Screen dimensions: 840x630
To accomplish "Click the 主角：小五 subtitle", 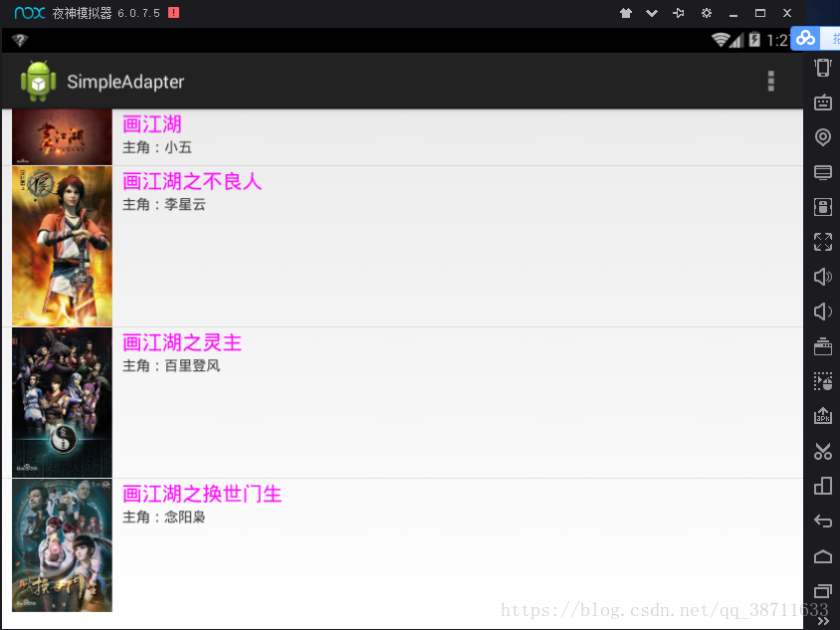I will tap(157, 147).
